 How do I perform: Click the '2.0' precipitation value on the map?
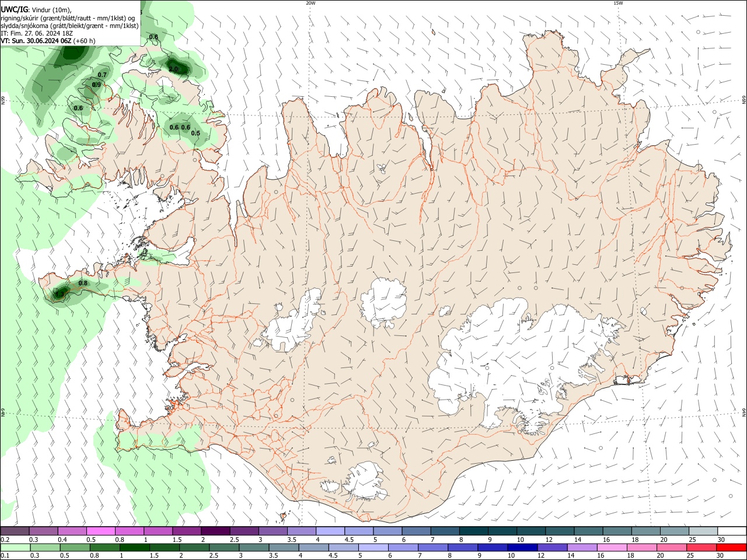[x=173, y=69]
